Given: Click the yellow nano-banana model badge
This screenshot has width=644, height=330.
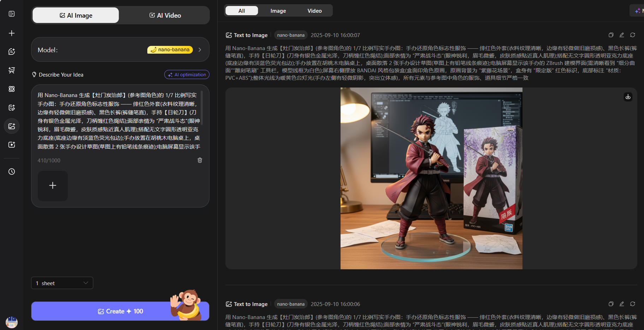Looking at the screenshot, I should click(170, 50).
